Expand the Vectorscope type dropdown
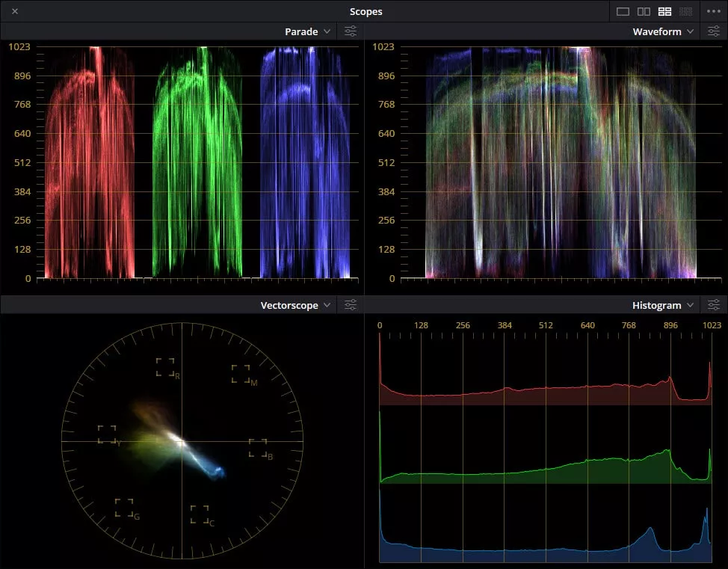 (x=327, y=304)
